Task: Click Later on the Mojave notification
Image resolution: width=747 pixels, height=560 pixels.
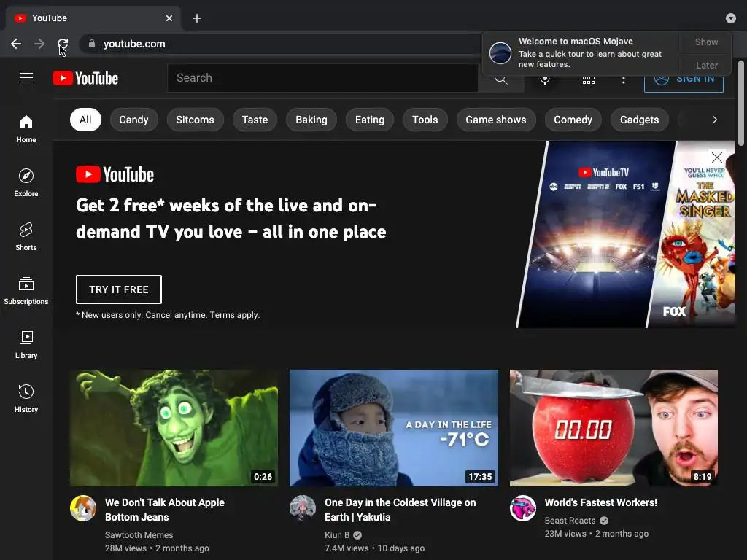Action: coord(706,65)
